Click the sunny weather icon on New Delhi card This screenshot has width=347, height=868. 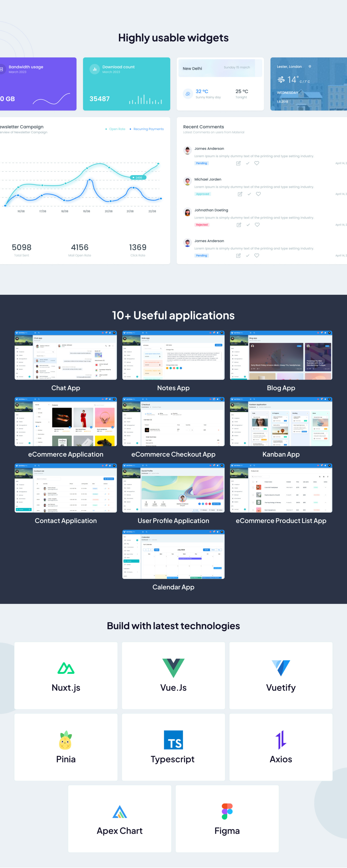tap(188, 94)
